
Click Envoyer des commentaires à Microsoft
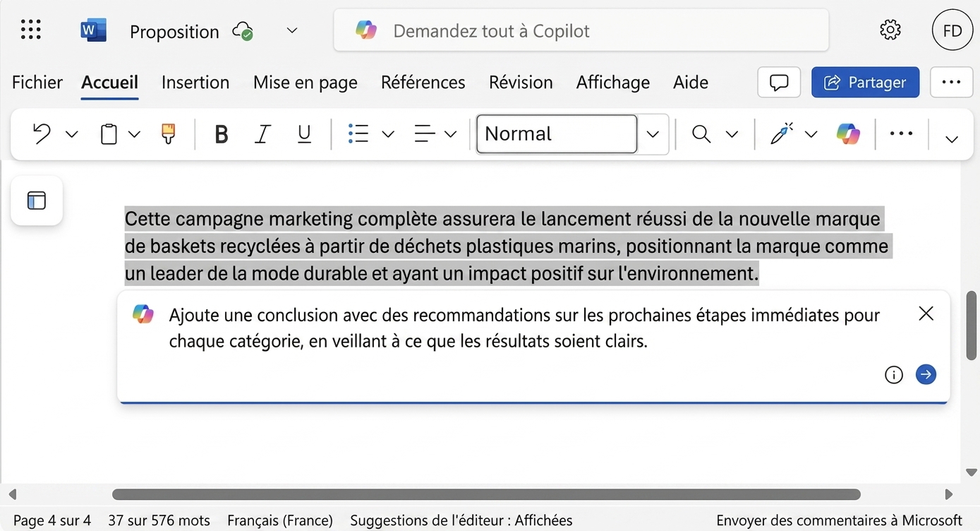coord(839,520)
